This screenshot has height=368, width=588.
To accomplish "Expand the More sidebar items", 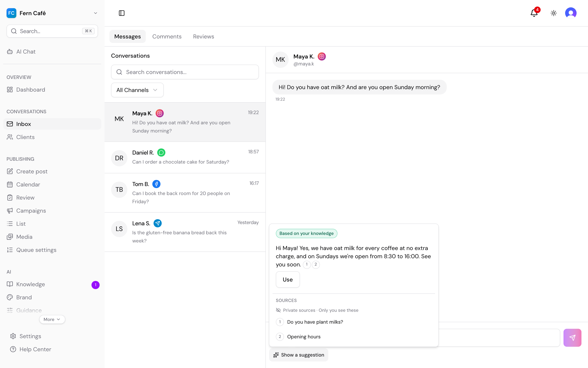I will (x=52, y=319).
